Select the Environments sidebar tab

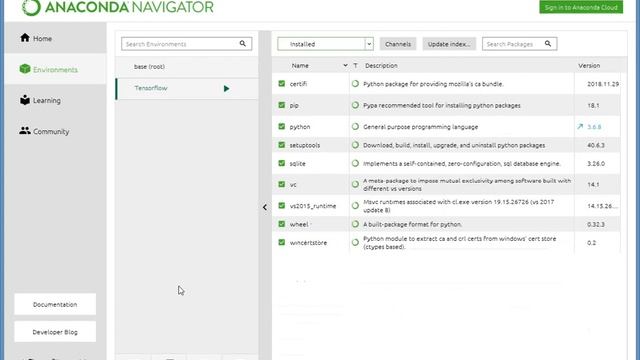[x=56, y=69]
